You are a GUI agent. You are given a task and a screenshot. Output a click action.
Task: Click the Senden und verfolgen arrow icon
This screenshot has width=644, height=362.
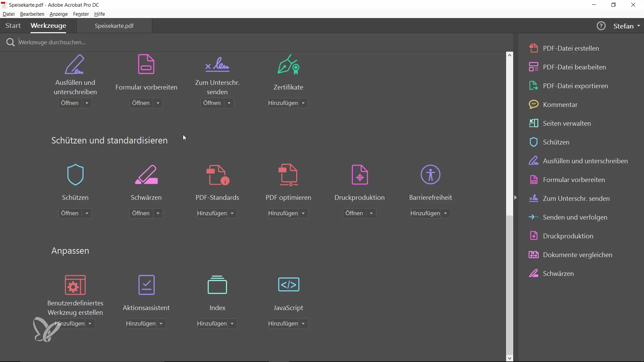[533, 217]
